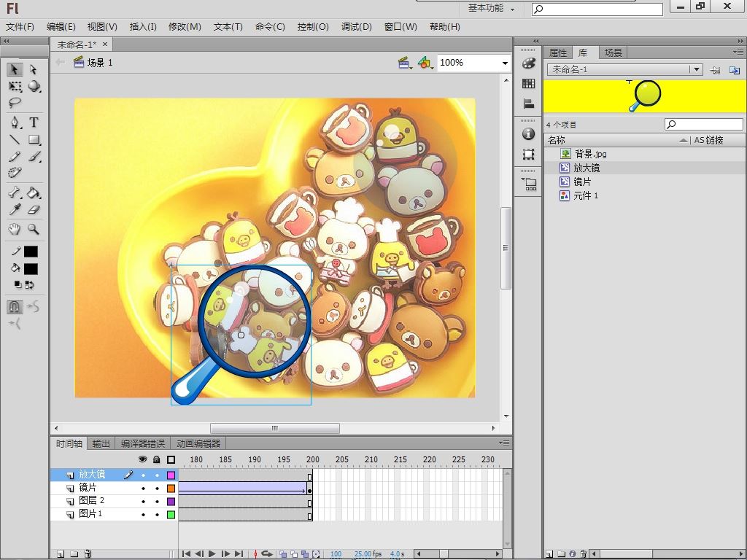
Task: Toggle visibility of 镜片 layer
Action: (143, 489)
